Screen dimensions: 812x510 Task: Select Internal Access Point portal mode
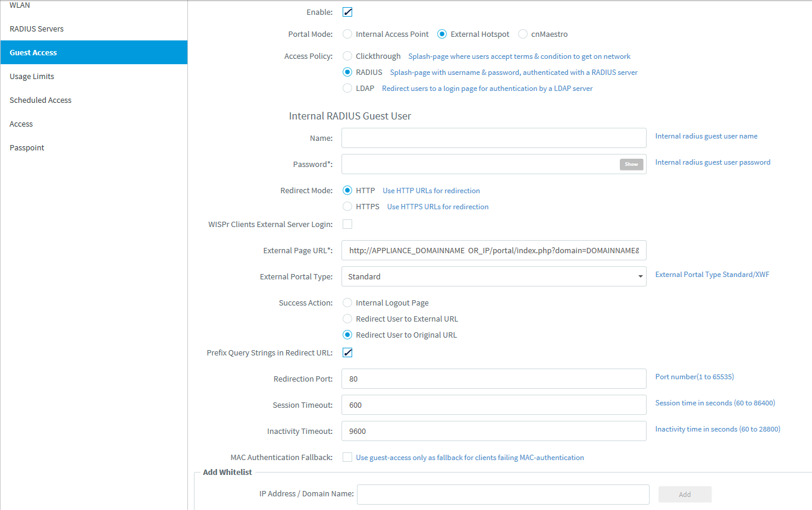[348, 34]
